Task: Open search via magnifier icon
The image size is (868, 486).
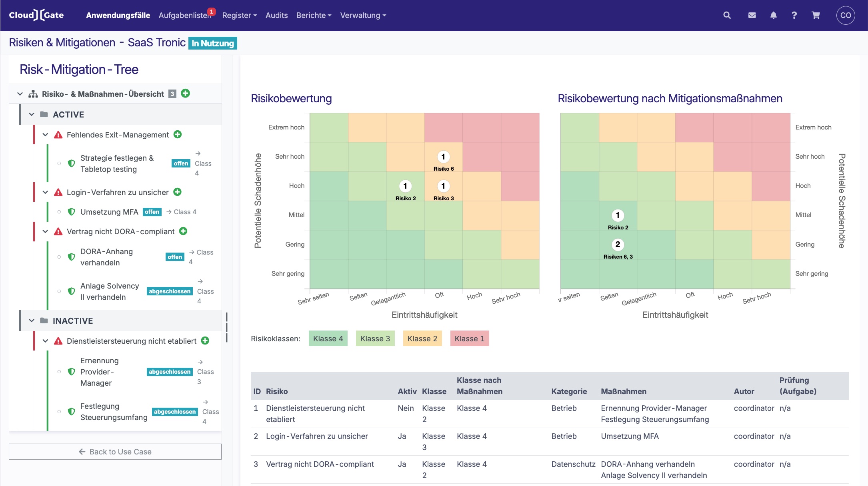Action: point(727,15)
